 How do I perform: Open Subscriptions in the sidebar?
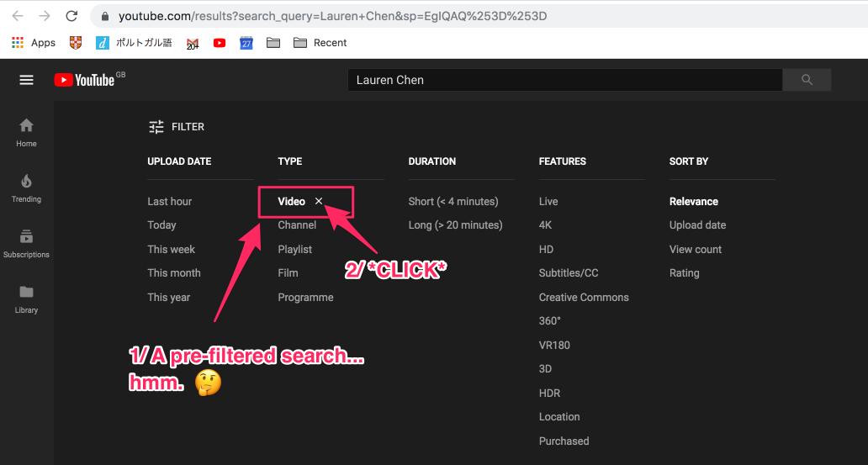(26, 244)
